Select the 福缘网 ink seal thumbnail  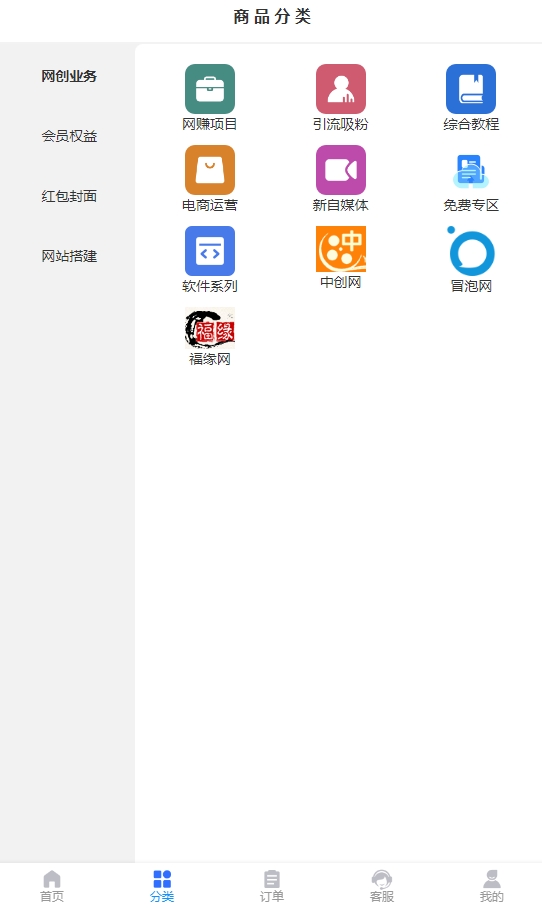click(x=210, y=328)
